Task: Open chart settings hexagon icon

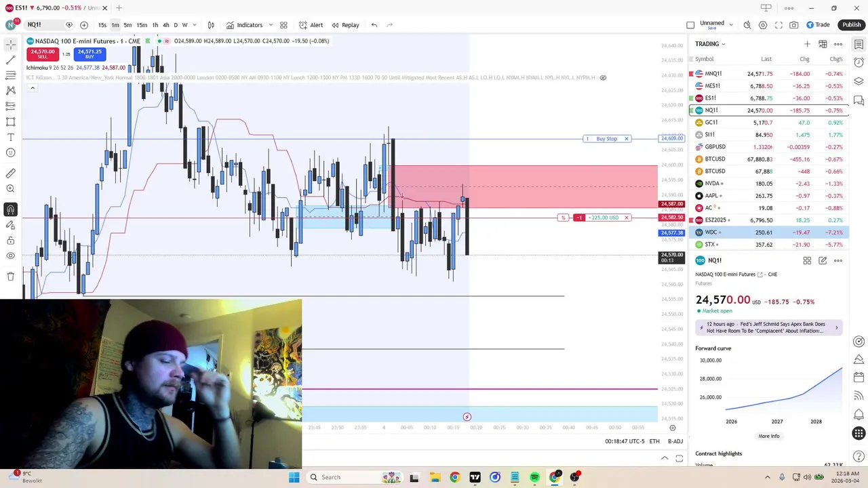Action: pos(763,25)
